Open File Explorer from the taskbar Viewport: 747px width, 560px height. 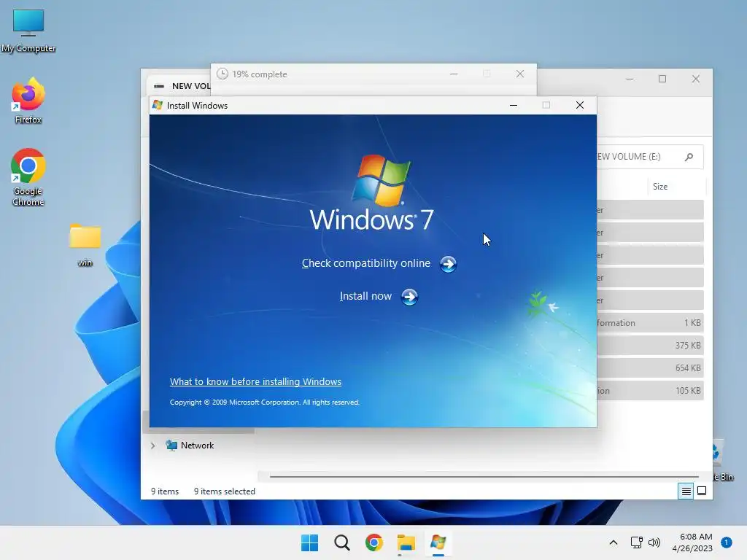(406, 542)
